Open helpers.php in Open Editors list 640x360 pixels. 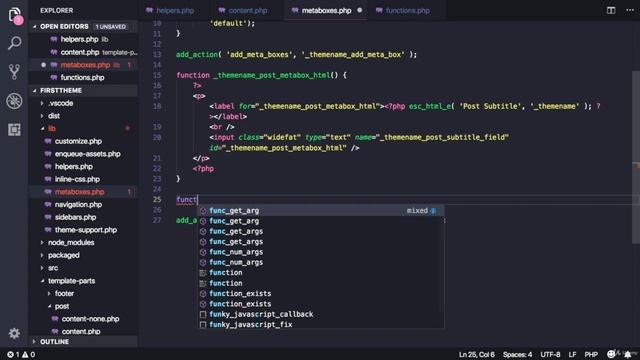84,39
